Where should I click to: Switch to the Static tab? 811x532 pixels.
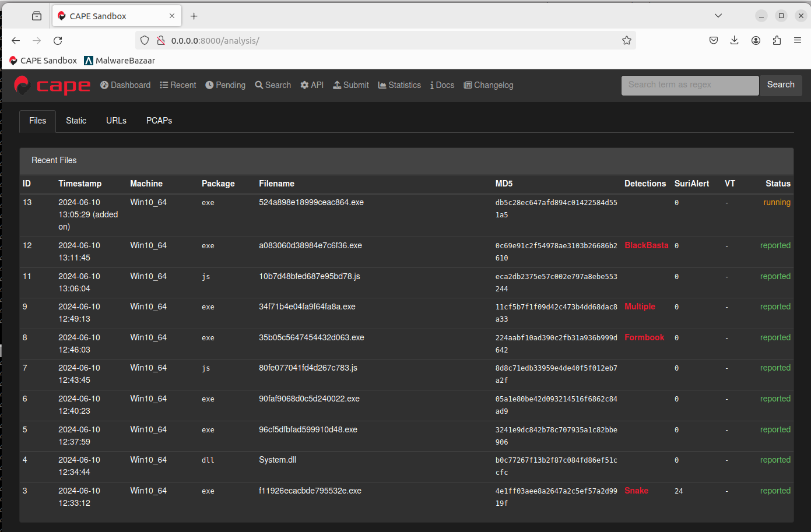pyautogui.click(x=76, y=121)
